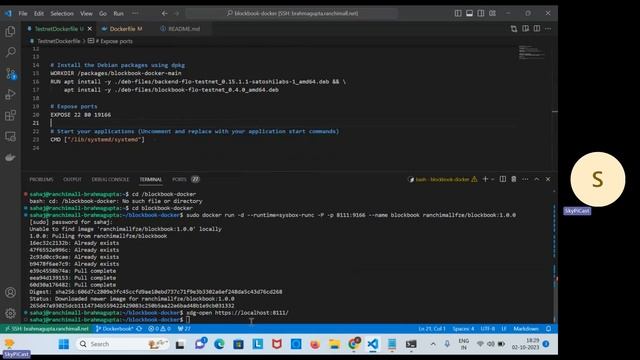640x360 pixels.
Task: Open the Explorer view in activity bar
Action: click(x=10, y=31)
